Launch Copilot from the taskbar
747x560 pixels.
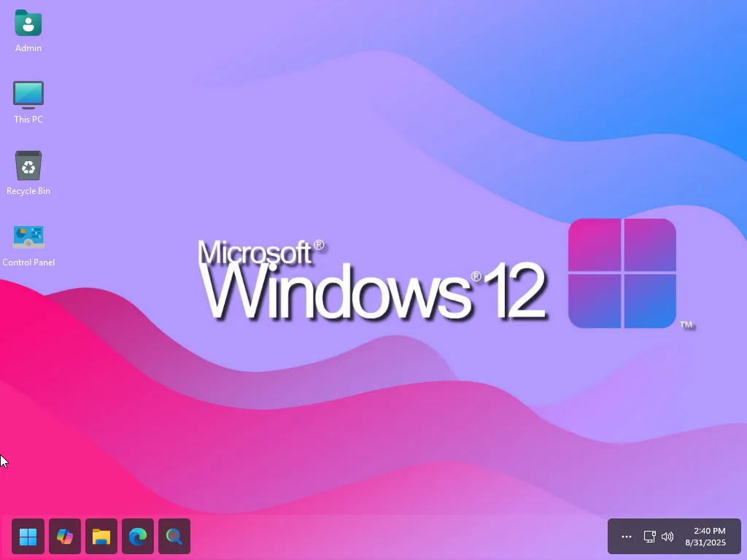coord(65,537)
